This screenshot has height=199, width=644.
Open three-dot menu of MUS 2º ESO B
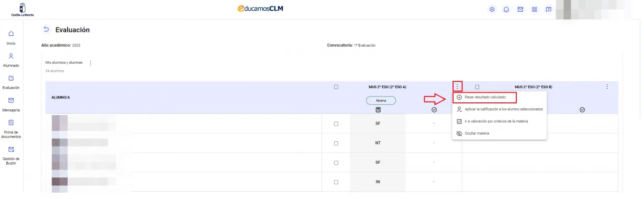pyautogui.click(x=607, y=87)
